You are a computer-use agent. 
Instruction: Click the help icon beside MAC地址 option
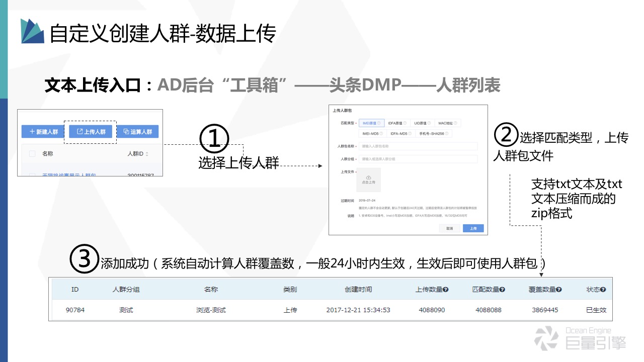(x=455, y=123)
